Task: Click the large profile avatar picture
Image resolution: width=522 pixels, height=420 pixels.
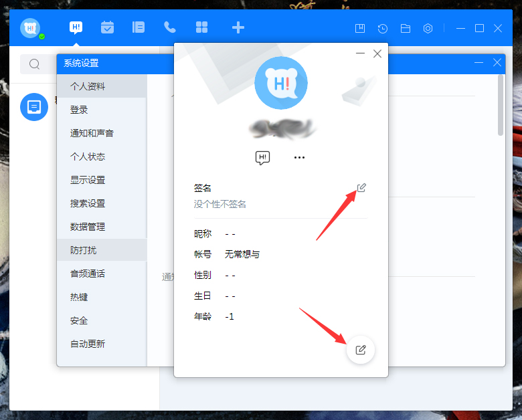Action: (281, 83)
